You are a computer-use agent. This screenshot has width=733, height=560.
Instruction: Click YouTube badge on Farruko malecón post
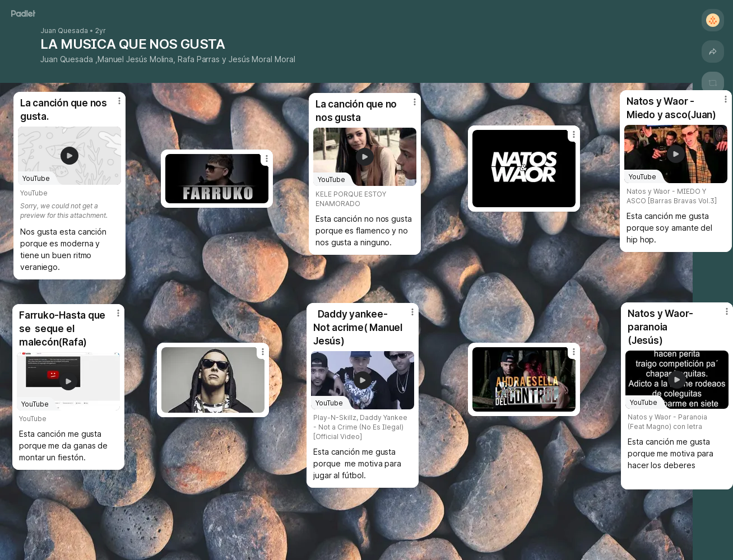[35, 404]
